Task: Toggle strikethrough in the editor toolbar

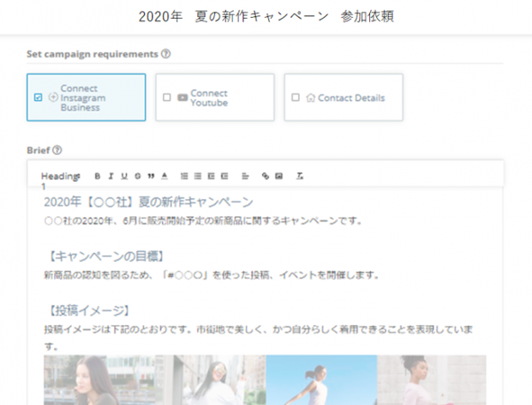Action: click(137, 175)
